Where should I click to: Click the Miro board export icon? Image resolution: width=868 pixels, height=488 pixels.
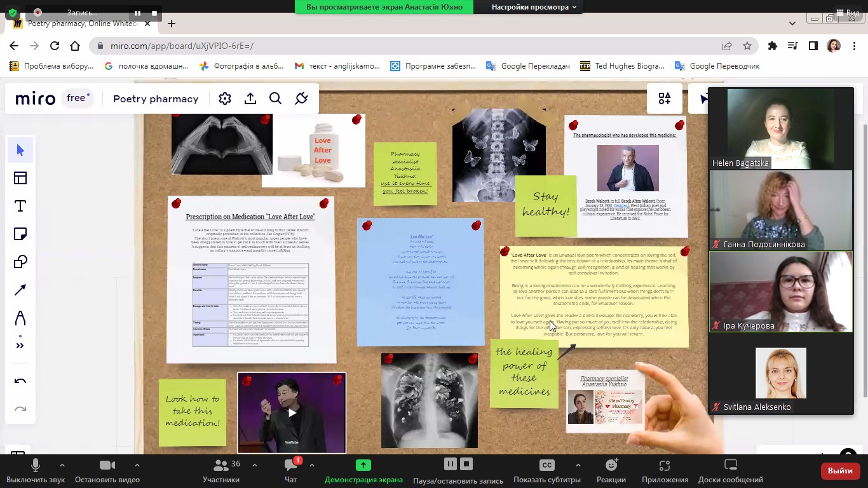point(250,98)
